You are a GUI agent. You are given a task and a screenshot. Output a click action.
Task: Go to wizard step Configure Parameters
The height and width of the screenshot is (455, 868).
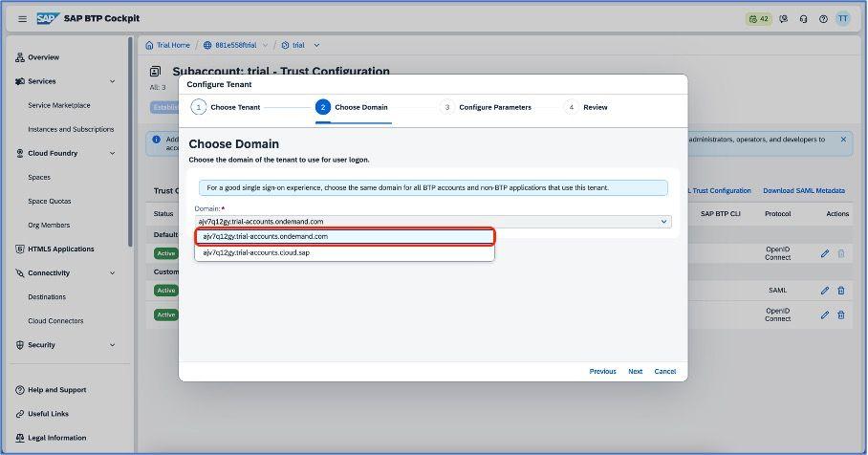(x=486, y=107)
